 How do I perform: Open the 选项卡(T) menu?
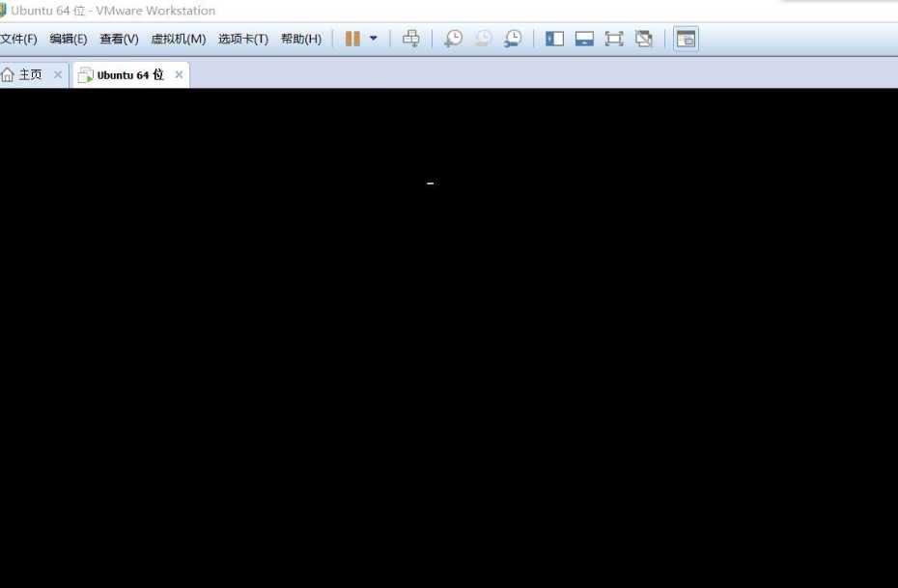click(242, 39)
